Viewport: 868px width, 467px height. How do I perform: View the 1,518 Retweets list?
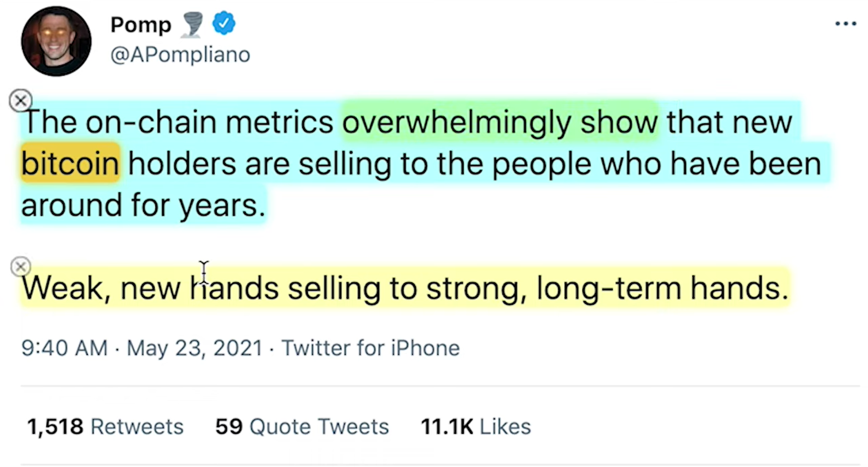105,427
